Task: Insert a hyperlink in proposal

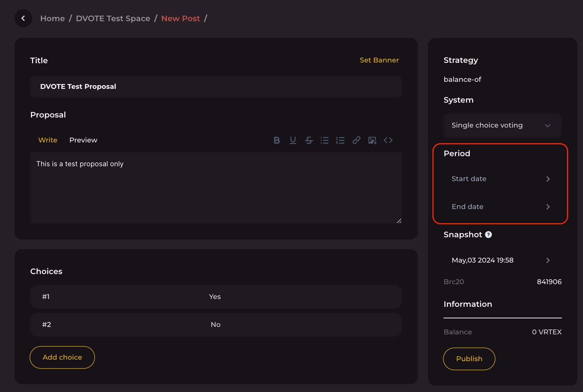Action: coord(356,140)
